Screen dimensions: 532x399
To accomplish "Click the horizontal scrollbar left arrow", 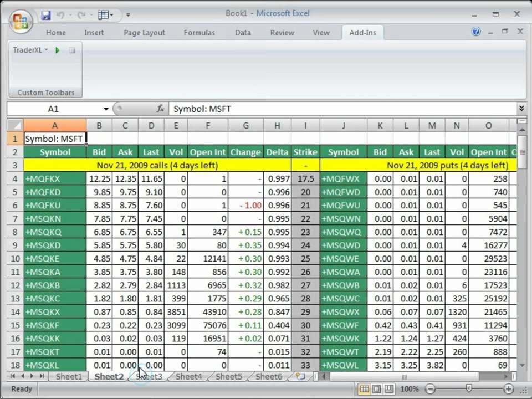I will 324,376.
